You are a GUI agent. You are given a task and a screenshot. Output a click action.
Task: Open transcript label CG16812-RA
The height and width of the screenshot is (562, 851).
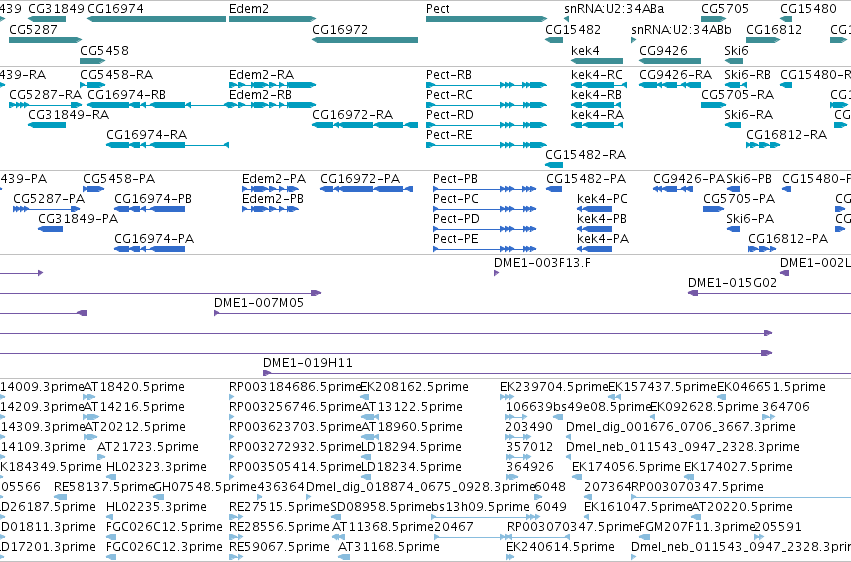[x=786, y=135]
